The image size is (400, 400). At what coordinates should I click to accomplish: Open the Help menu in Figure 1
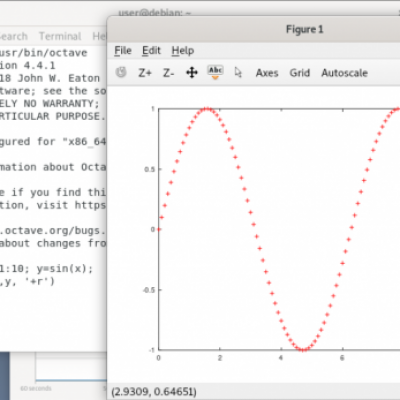coord(183,51)
